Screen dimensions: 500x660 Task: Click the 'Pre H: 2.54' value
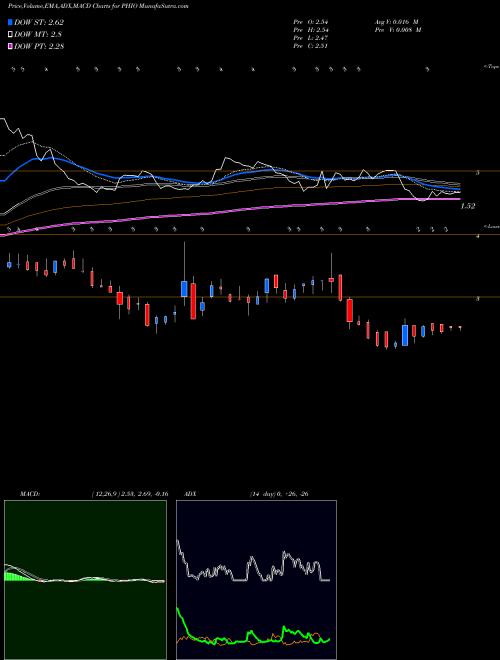point(311,30)
